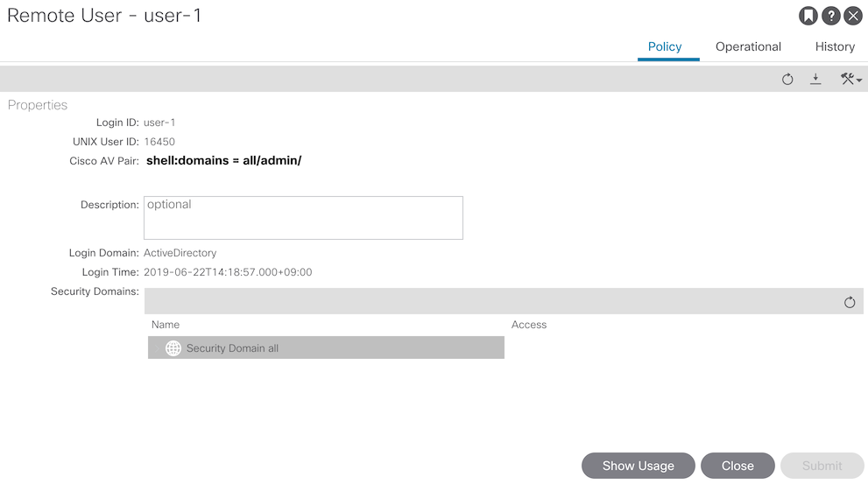Click the globe icon beside Security Domain all
This screenshot has height=484, width=868.
pos(173,348)
